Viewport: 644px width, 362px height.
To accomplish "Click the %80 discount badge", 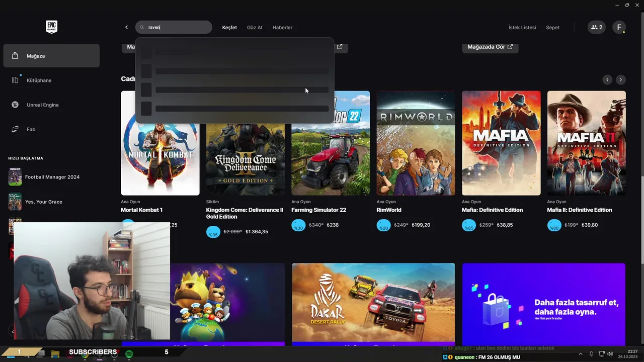I will (554, 226).
